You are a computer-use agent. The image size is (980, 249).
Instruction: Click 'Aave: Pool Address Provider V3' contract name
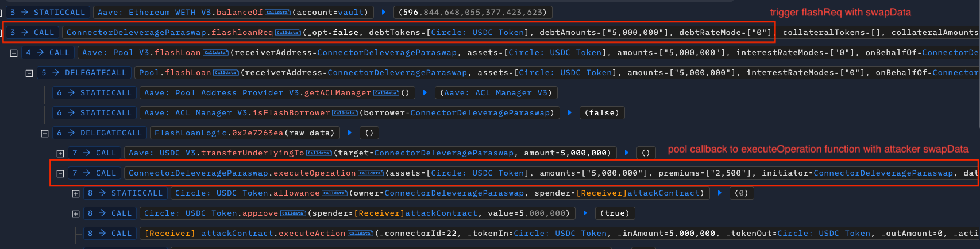point(222,93)
